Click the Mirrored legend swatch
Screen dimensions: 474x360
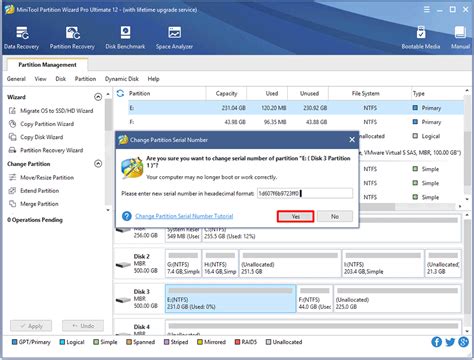(x=200, y=342)
